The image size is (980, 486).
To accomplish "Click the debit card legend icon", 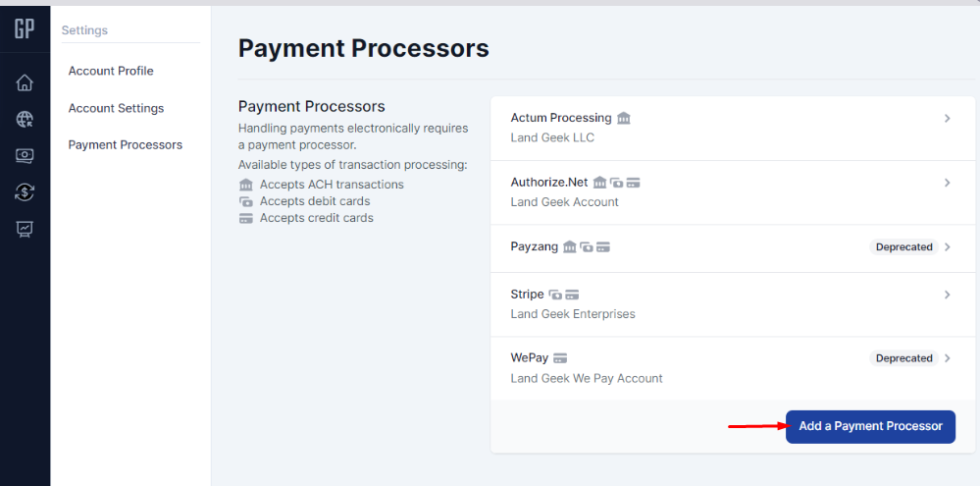I will click(246, 201).
